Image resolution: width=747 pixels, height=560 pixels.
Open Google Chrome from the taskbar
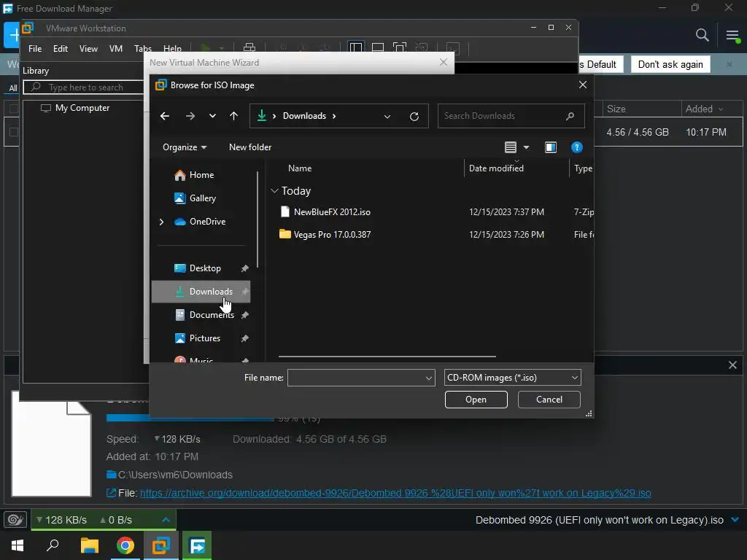tap(125, 545)
